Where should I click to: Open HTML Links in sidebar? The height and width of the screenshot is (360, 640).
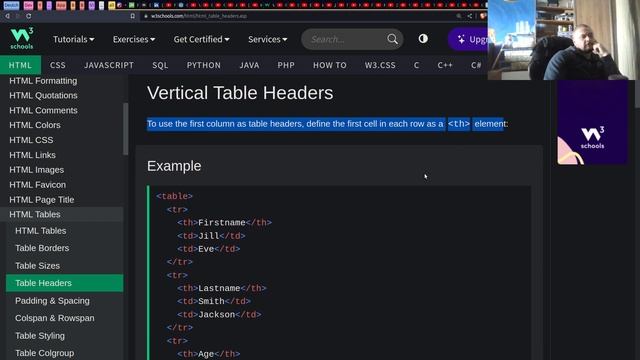(32, 155)
